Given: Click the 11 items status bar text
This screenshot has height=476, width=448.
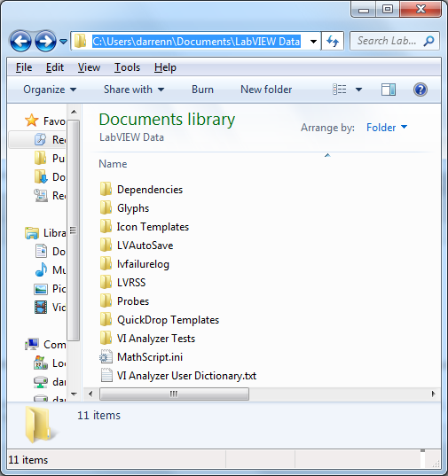Looking at the screenshot, I should 28,460.
